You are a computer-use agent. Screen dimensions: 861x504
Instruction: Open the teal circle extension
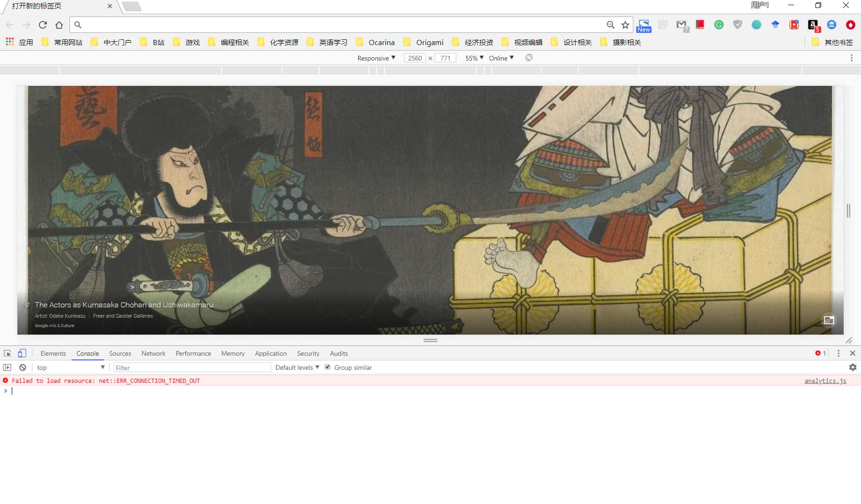coord(756,25)
